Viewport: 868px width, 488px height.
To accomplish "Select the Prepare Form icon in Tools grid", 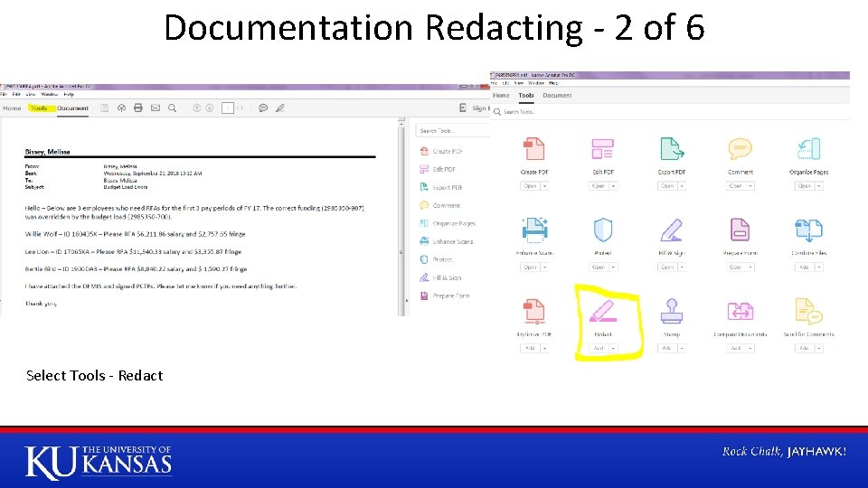I will coord(741,230).
